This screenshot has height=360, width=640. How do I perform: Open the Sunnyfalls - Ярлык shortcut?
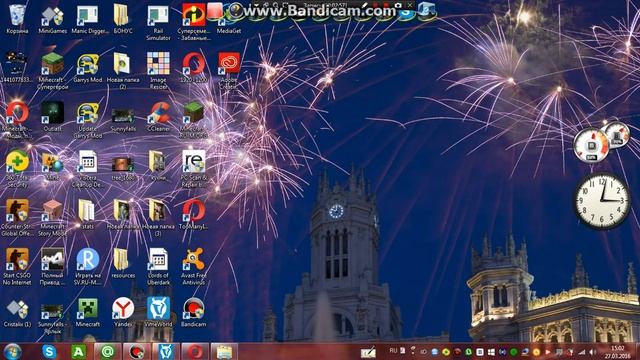click(52, 319)
